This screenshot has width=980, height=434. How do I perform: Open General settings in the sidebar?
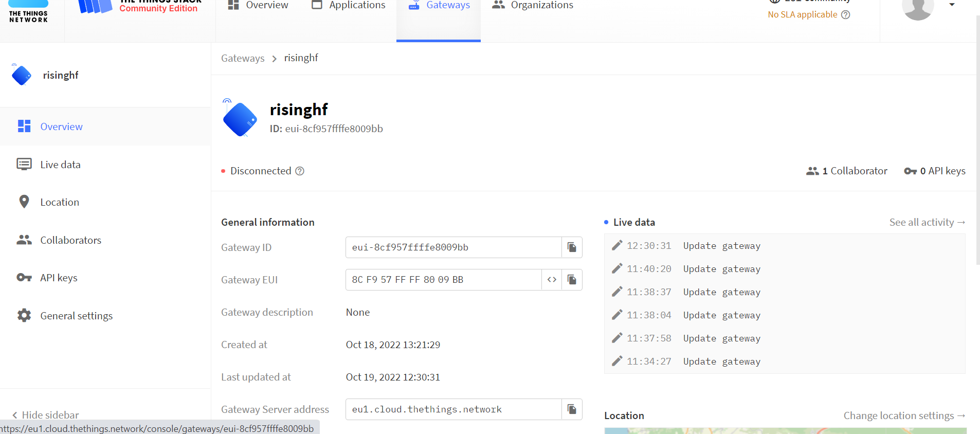click(x=76, y=316)
